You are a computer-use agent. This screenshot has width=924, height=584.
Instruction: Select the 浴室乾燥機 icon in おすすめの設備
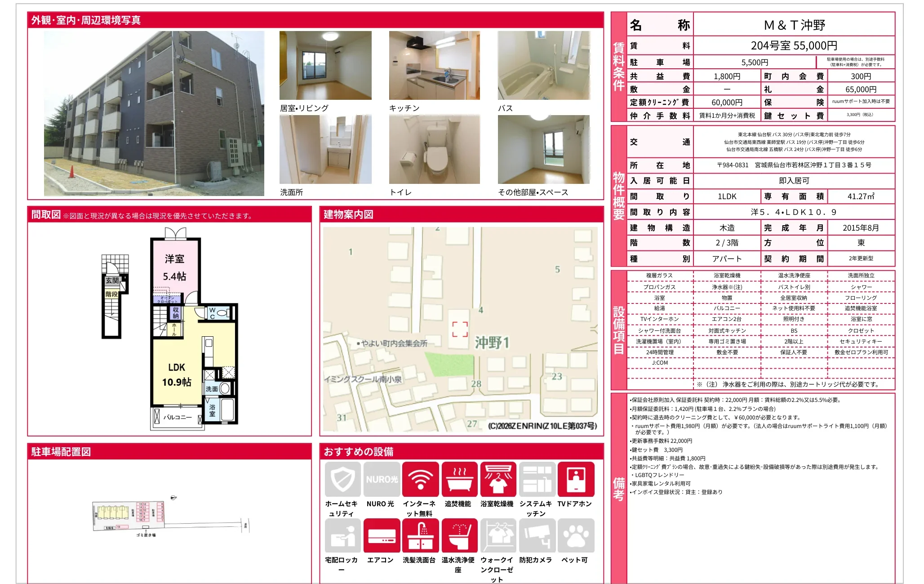point(498,479)
